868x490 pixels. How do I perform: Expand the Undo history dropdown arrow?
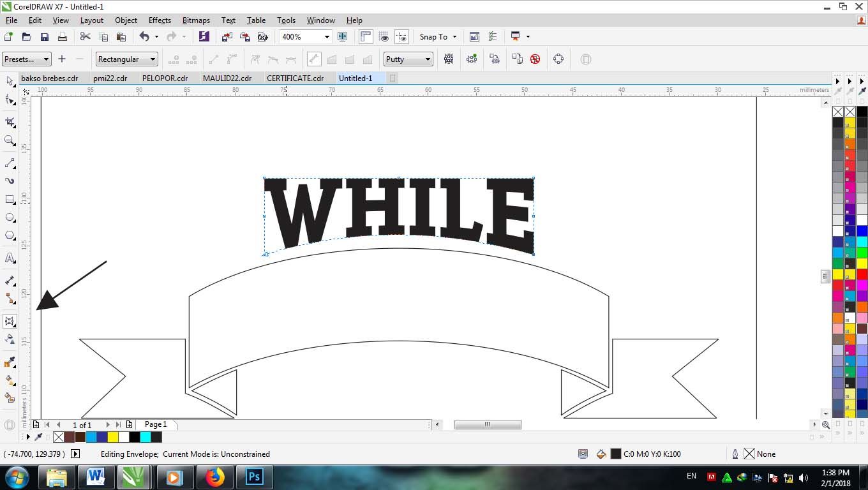[156, 36]
